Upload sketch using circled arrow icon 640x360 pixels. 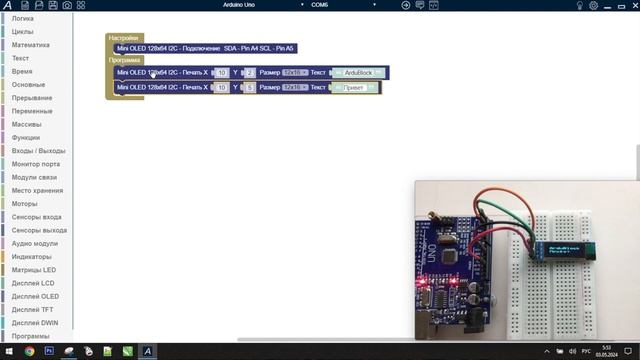tap(405, 5)
